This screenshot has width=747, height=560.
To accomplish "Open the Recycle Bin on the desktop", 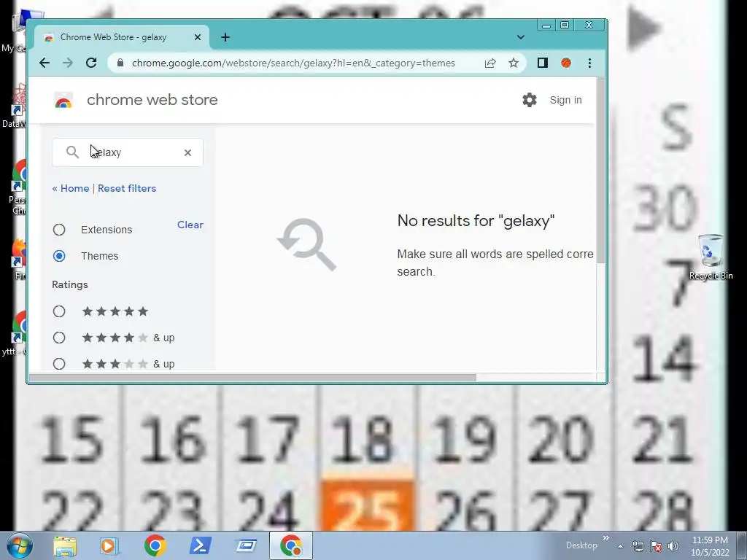I will point(711,256).
